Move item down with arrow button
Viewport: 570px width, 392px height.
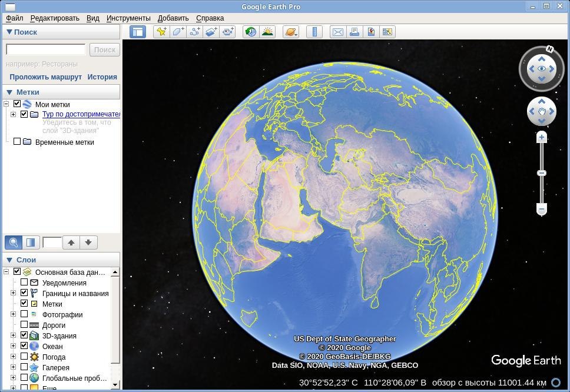(x=88, y=242)
